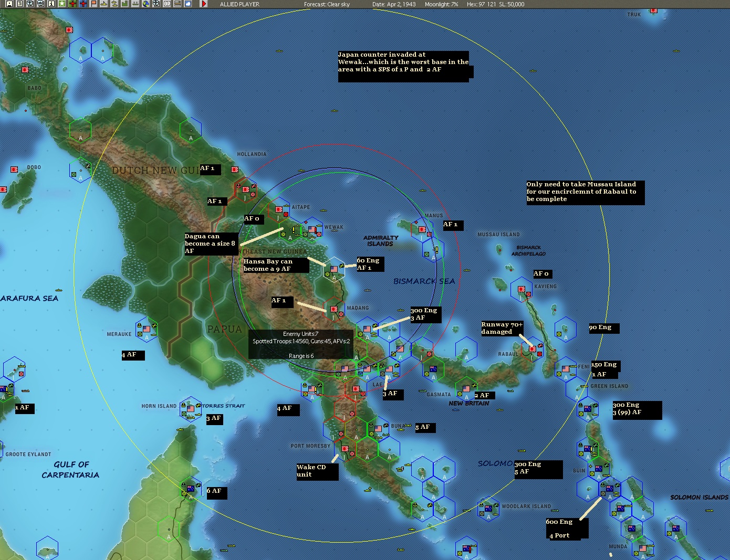
Task: Open the globe world map icon
Action: point(146,4)
